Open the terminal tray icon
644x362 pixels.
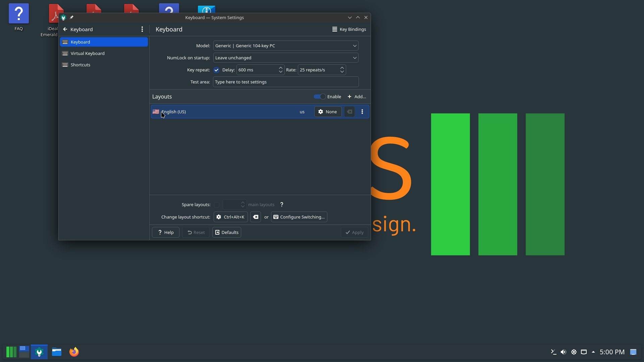click(x=553, y=352)
